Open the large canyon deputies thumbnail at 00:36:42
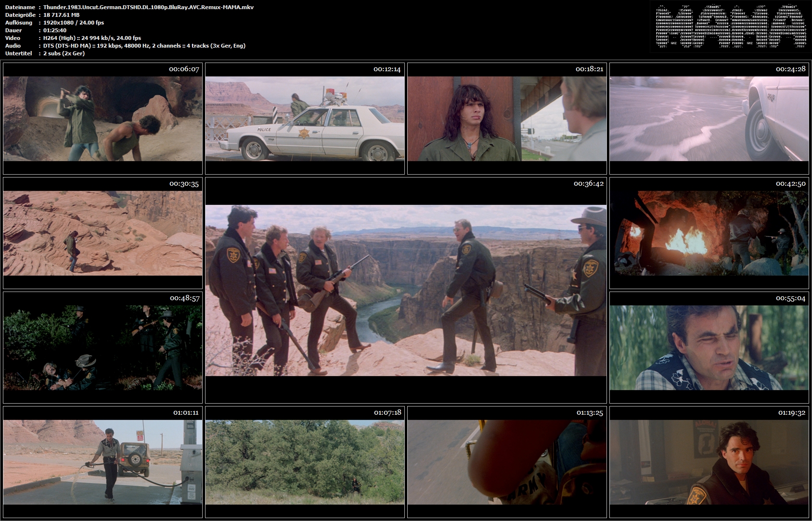Viewport: 812px width, 521px height. (406, 290)
